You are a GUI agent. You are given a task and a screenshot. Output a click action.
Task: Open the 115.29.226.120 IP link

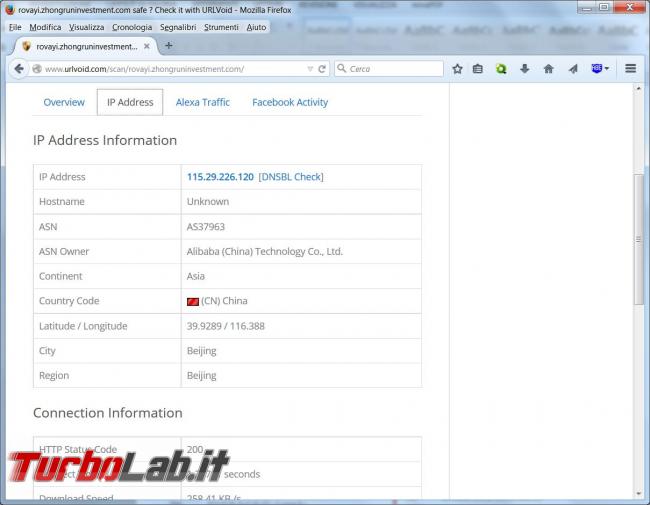(x=220, y=177)
